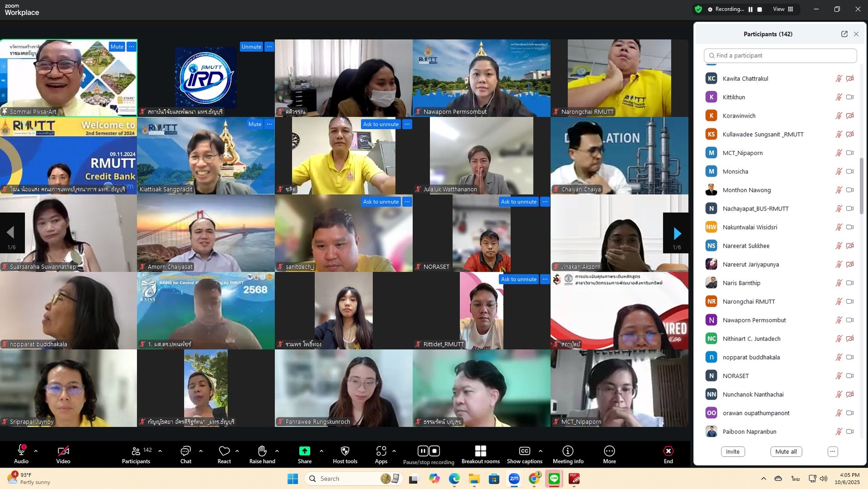Click the Show captions icon
Screen dimensions: 868x489
pyautogui.click(x=524, y=451)
